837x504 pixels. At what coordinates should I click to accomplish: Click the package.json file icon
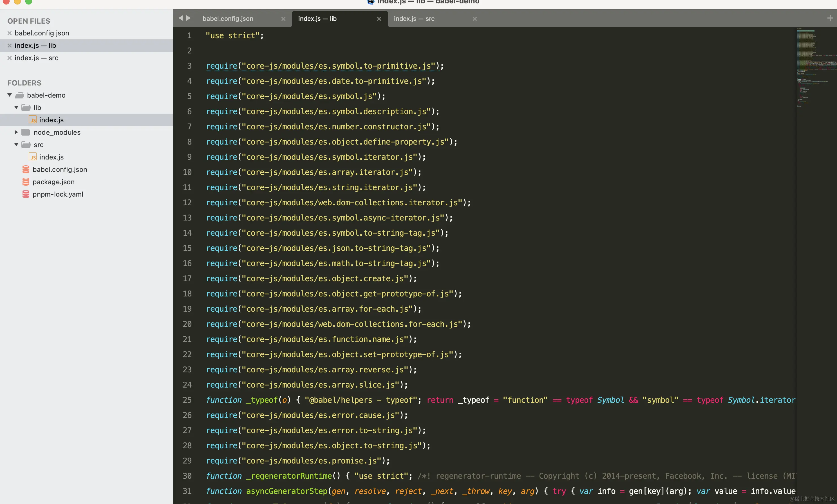26,182
